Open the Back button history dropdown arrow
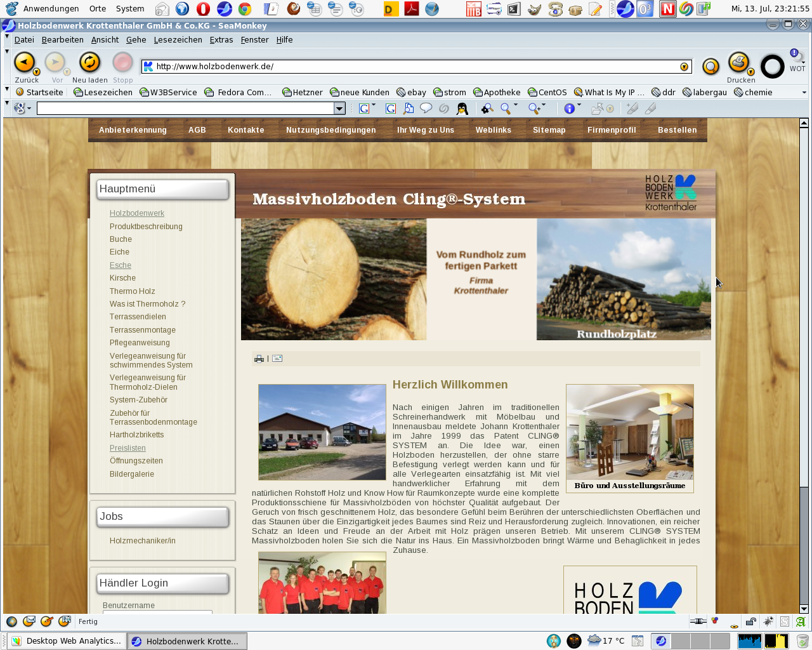The image size is (812, 650). pyautogui.click(x=36, y=72)
